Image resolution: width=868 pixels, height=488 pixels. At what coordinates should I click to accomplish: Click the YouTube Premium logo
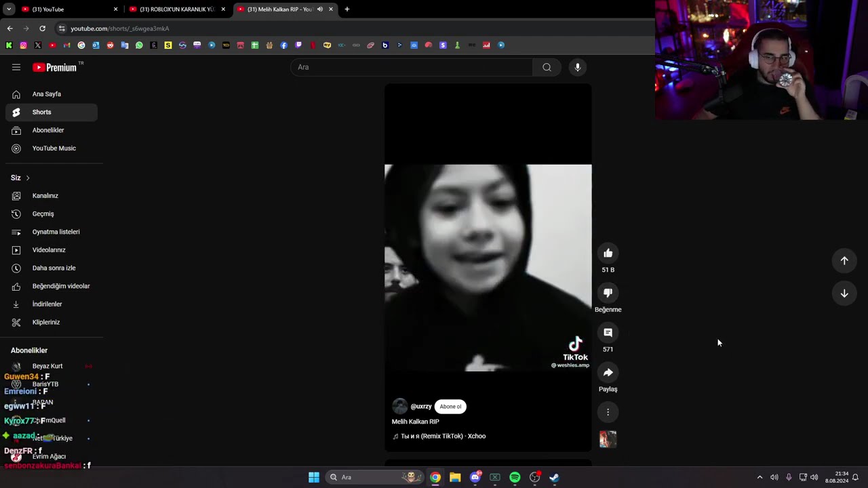[55, 67]
